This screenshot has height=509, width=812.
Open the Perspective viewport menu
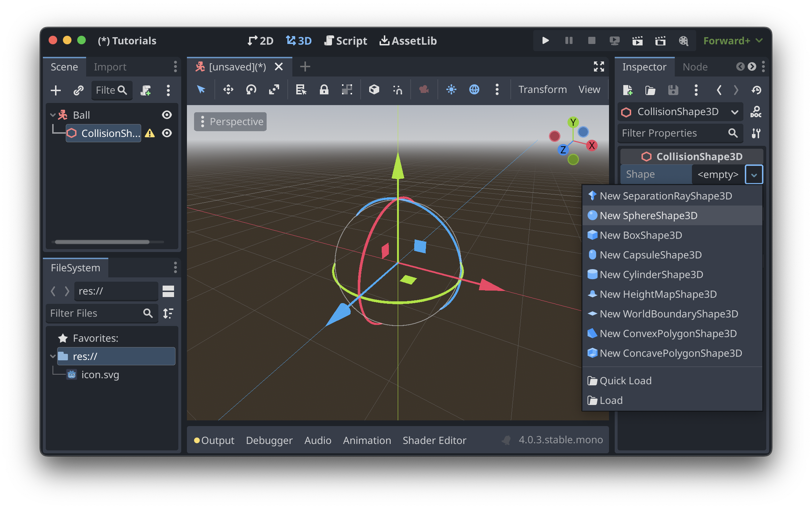(x=230, y=122)
